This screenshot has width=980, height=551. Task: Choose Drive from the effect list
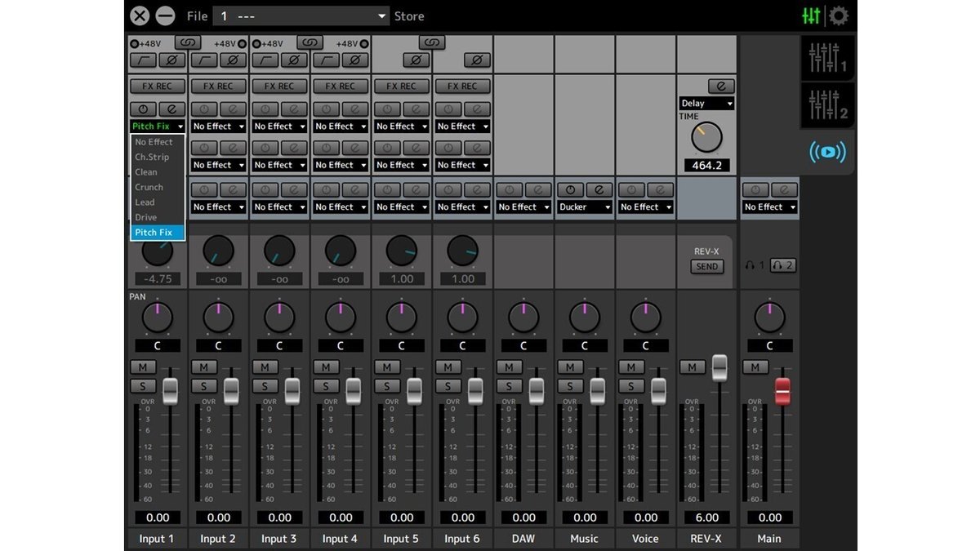[x=158, y=217]
